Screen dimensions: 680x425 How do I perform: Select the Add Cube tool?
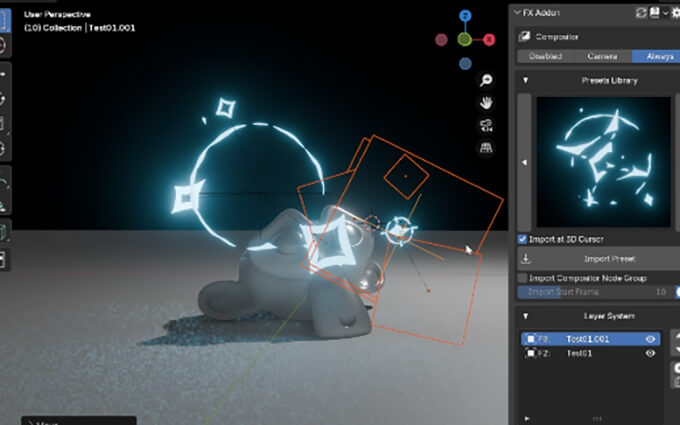(3, 232)
